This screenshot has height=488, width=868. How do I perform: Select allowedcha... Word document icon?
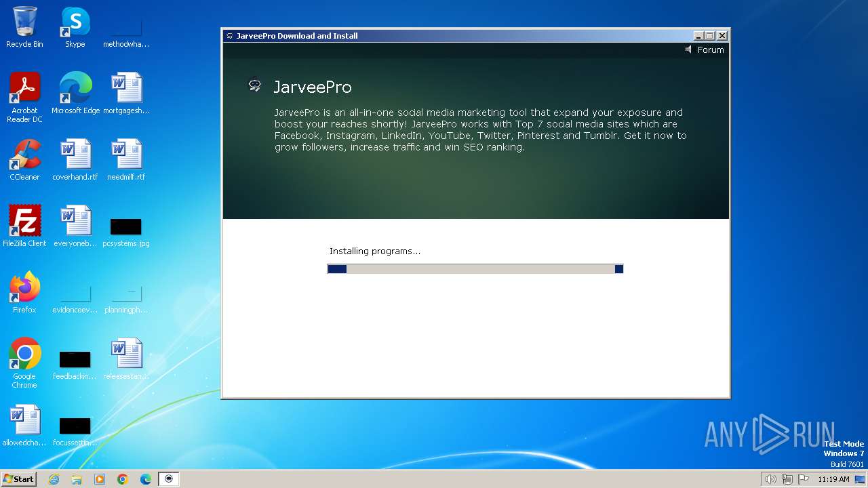[x=24, y=426]
